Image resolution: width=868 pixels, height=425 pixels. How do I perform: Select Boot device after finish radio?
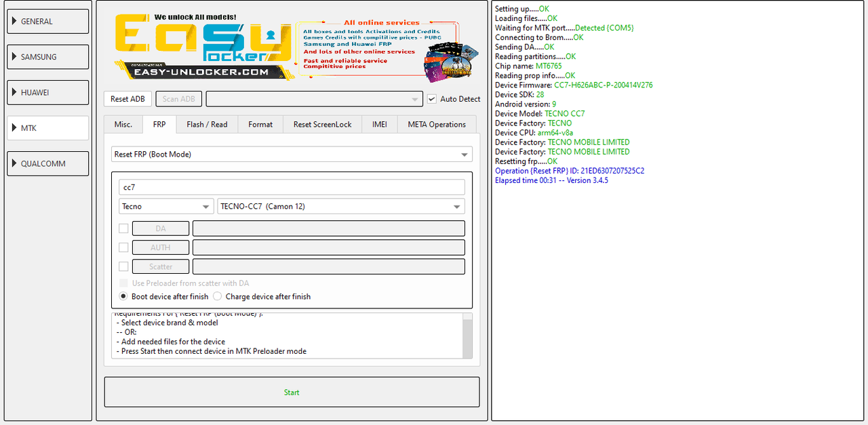point(123,296)
